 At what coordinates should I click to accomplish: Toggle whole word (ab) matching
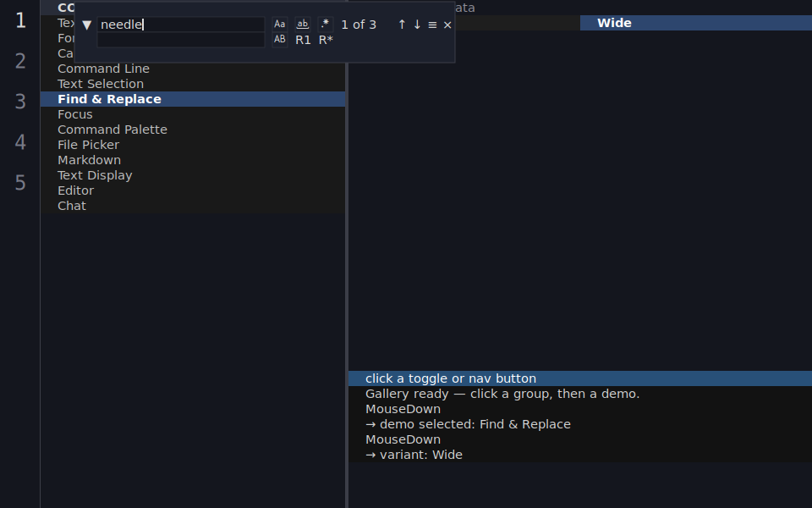coord(303,25)
